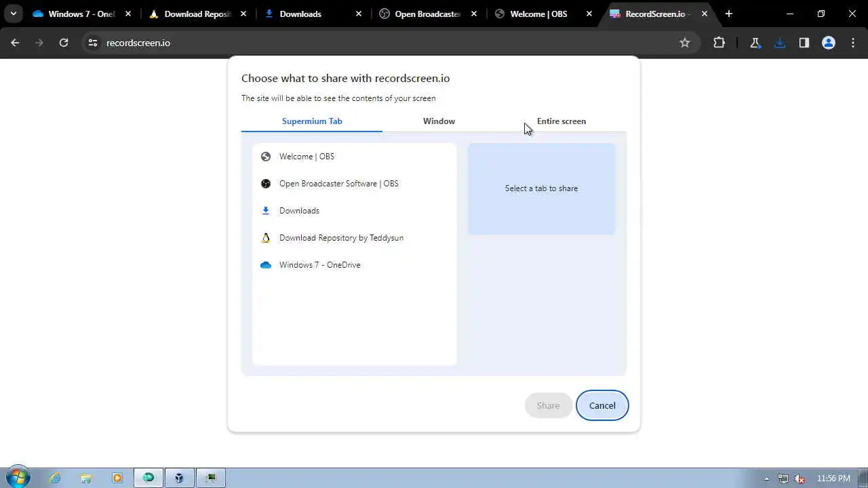Close the Welcome | OBS browser tab
868x488 pixels.
589,14
